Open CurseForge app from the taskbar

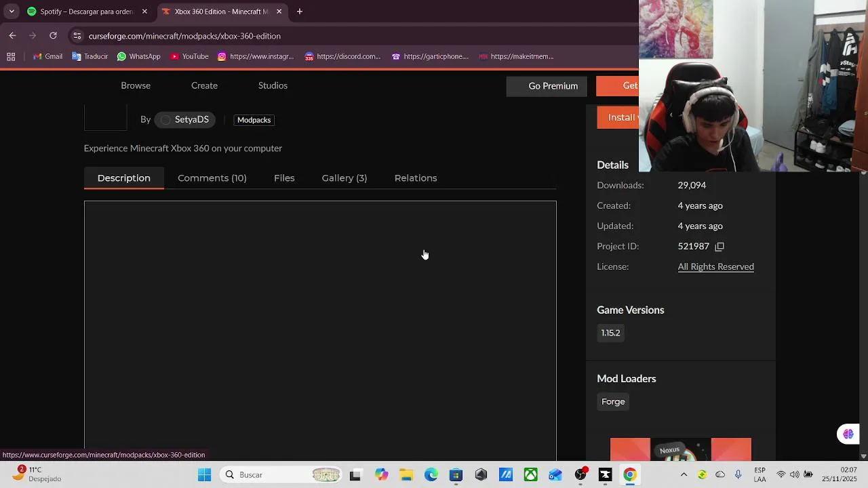coord(605,475)
